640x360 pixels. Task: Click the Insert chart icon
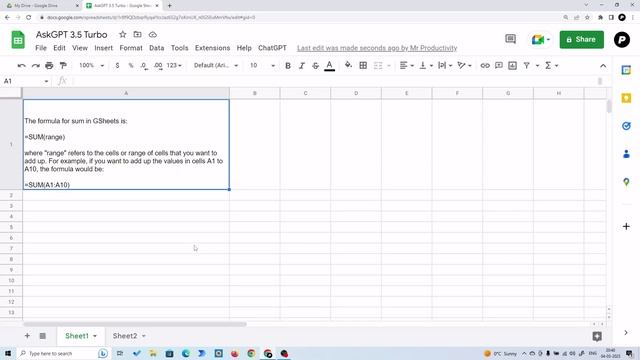point(513,65)
